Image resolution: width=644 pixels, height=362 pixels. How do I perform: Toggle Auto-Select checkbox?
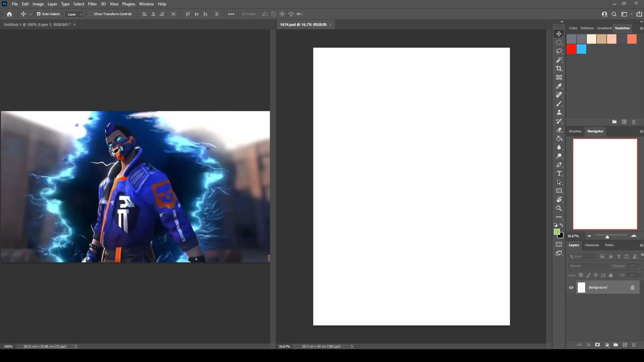39,14
